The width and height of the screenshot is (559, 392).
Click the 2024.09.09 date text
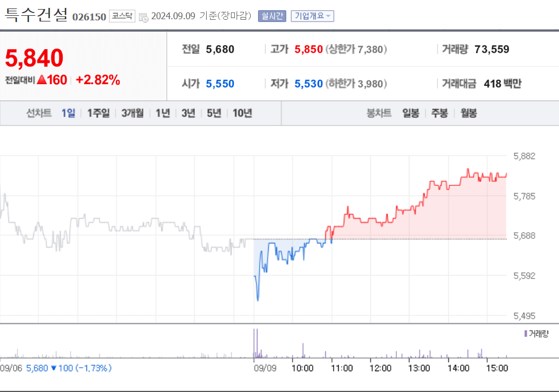coord(173,16)
